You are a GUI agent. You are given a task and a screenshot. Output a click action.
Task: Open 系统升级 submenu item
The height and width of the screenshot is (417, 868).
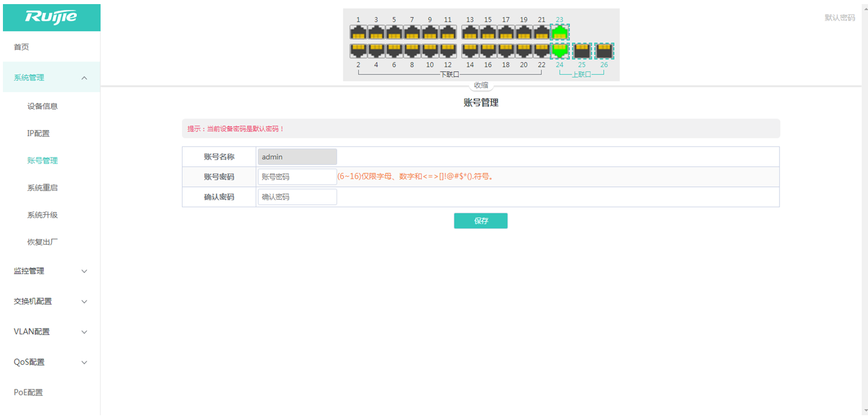[43, 215]
